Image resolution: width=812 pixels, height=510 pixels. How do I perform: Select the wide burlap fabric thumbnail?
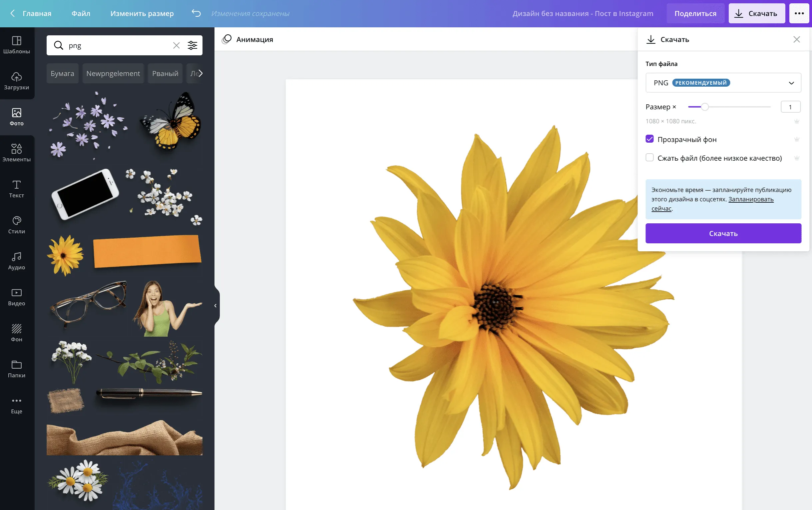124,437
